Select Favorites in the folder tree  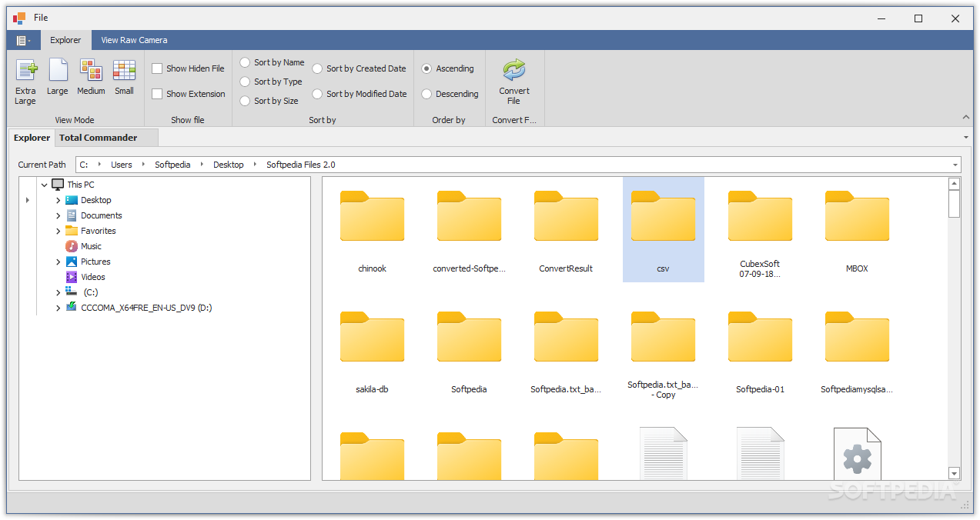[x=99, y=231]
